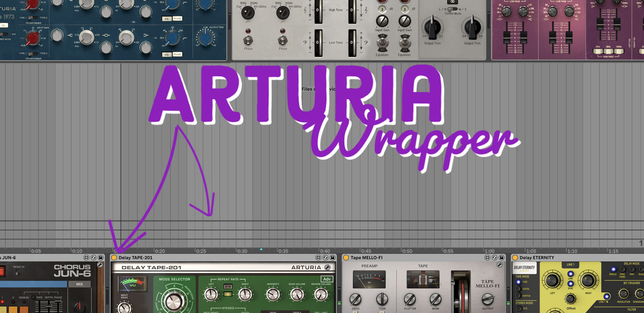This screenshot has width=644, height=313.
Task: Click the save preset icon on Tape MELLO-FI
Action: coord(501,258)
